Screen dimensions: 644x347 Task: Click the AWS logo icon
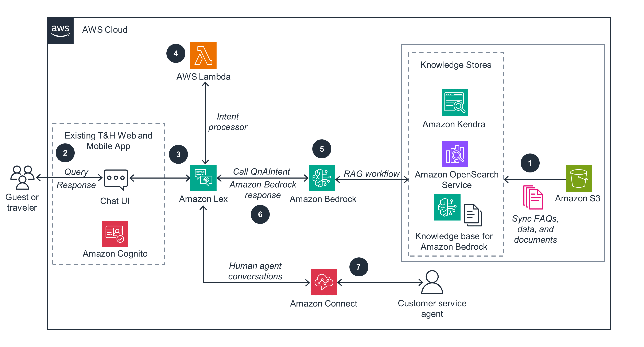coord(60,31)
